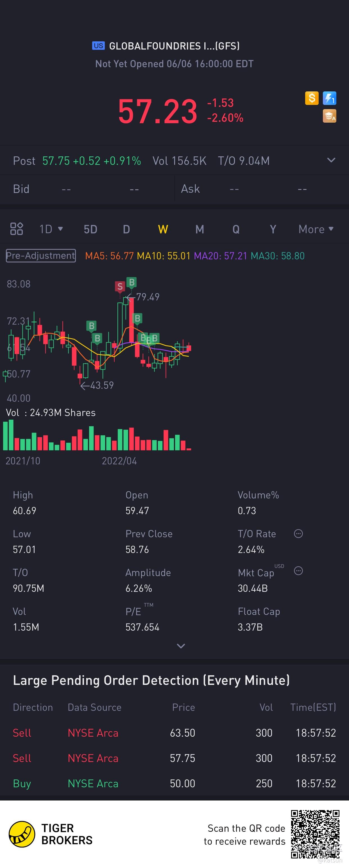Tap the QR code image
The width and height of the screenshot is (349, 868).
315,834
